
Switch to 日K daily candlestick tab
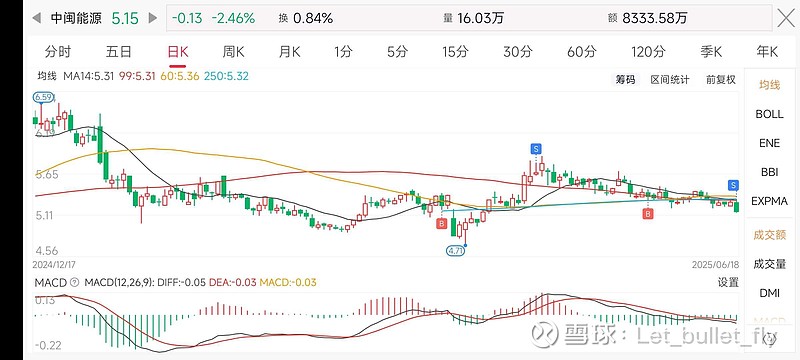178,52
